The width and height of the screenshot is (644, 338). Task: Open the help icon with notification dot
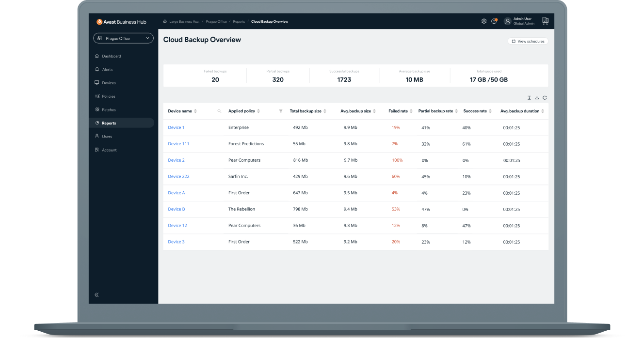click(x=494, y=21)
